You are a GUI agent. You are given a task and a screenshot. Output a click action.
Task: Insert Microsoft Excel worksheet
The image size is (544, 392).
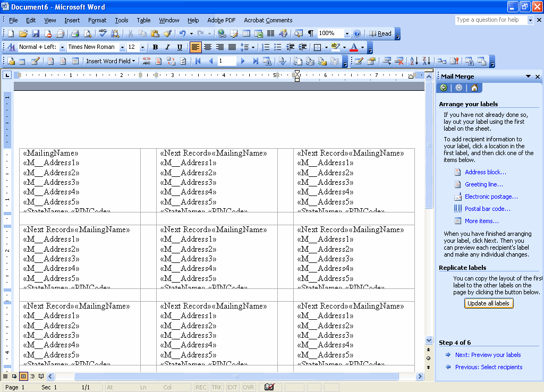point(259,33)
